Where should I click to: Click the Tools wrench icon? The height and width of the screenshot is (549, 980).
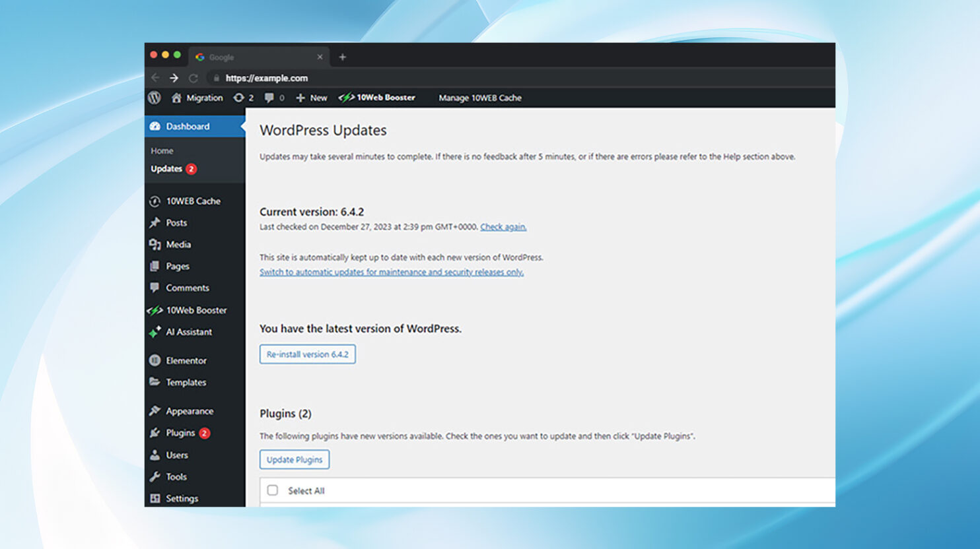point(155,476)
